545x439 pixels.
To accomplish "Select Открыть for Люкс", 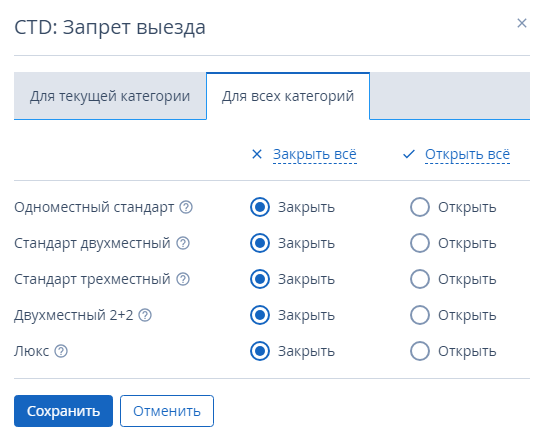I will pos(420,351).
